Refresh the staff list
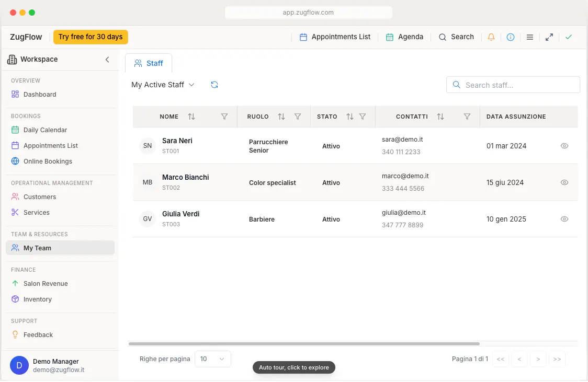Image resolution: width=588 pixels, height=382 pixels. (214, 85)
